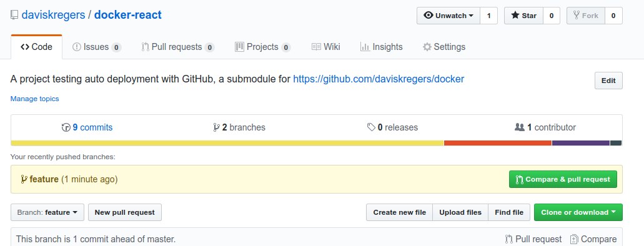Switch to the Projects tab
644x246 pixels.
tap(263, 47)
